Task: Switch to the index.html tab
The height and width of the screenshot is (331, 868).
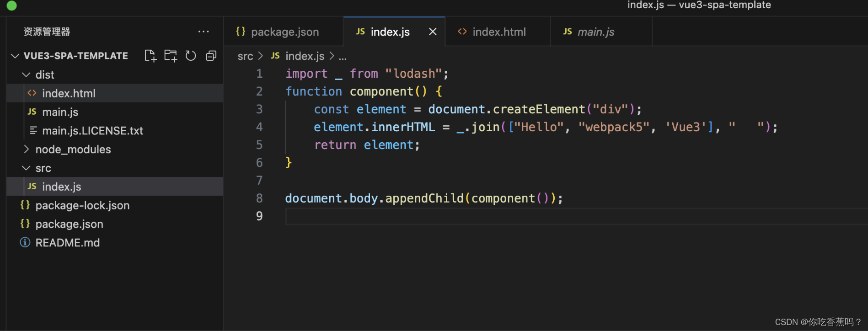Action: click(x=498, y=32)
